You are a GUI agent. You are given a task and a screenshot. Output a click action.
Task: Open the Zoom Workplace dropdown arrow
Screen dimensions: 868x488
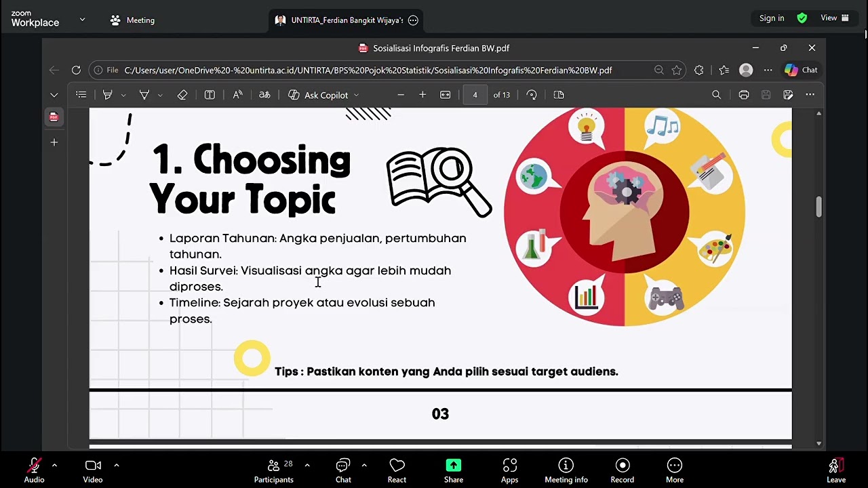[82, 20]
